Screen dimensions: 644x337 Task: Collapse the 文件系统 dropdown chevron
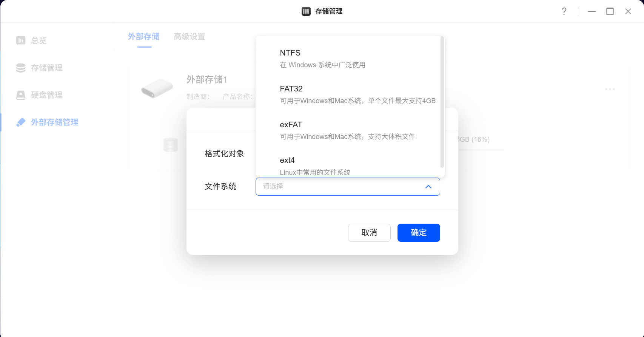coord(428,187)
